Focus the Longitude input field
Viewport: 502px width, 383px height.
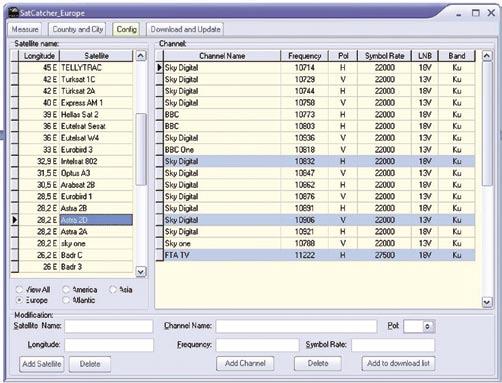click(109, 345)
